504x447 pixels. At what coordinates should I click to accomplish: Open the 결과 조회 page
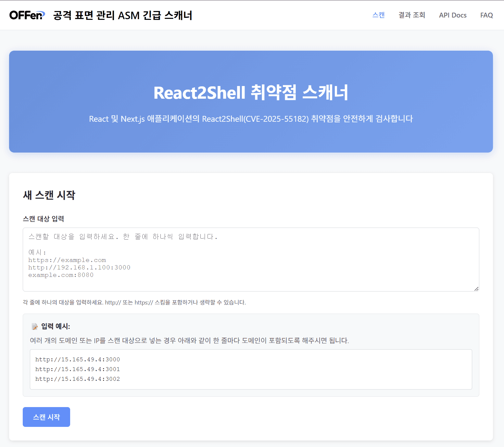coord(411,15)
